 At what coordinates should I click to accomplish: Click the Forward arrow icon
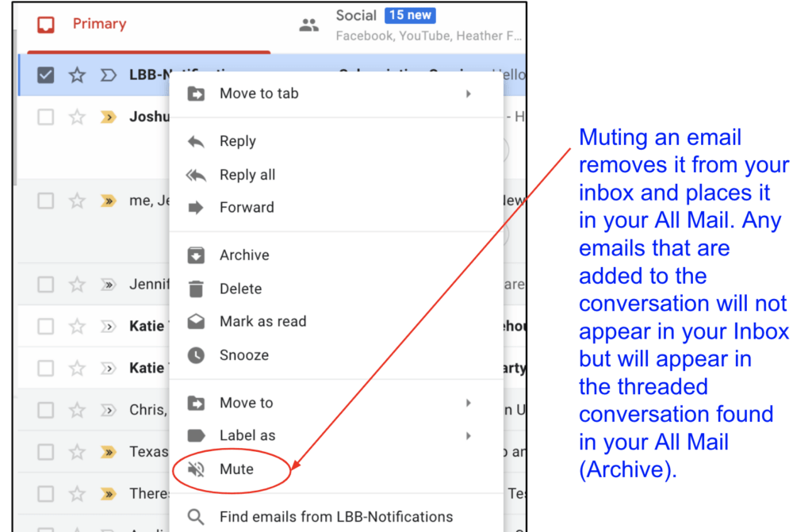(x=196, y=207)
